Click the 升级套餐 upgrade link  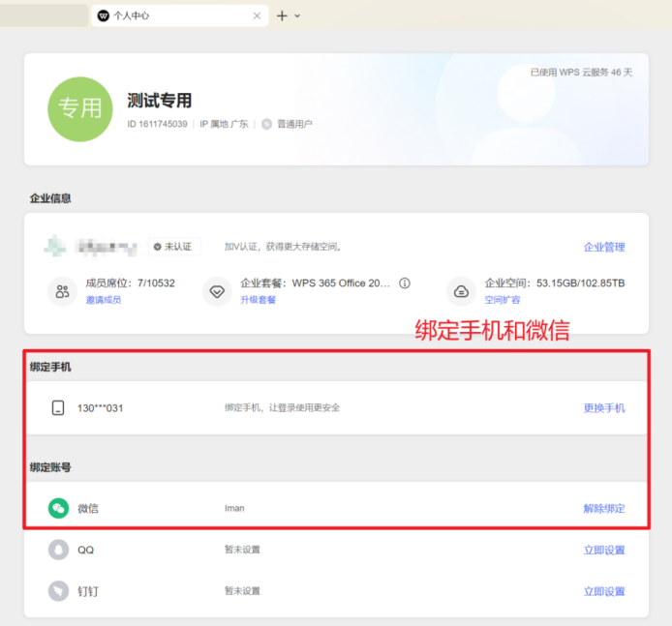[259, 300]
